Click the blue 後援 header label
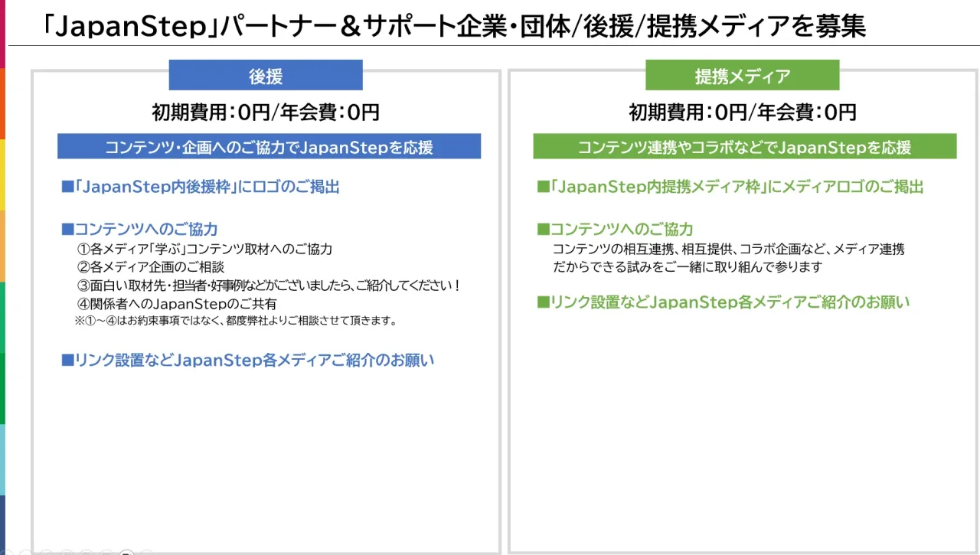Image resolution: width=980 pixels, height=555 pixels. 266,76
